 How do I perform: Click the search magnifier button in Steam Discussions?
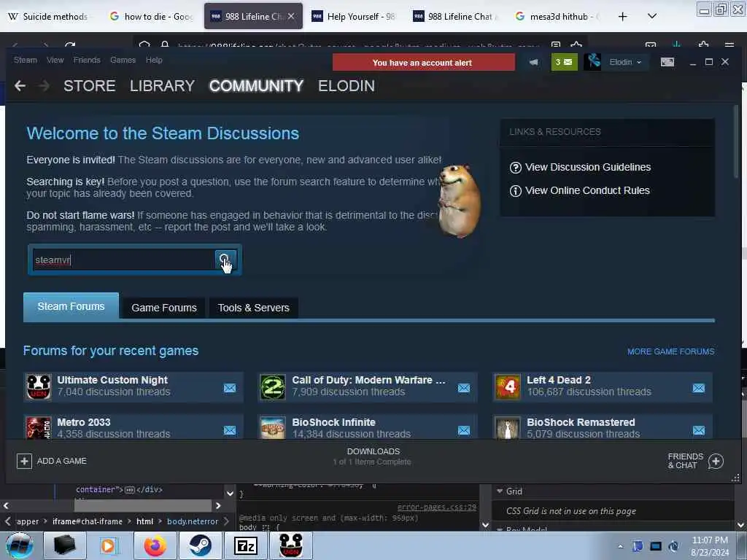[x=225, y=260]
